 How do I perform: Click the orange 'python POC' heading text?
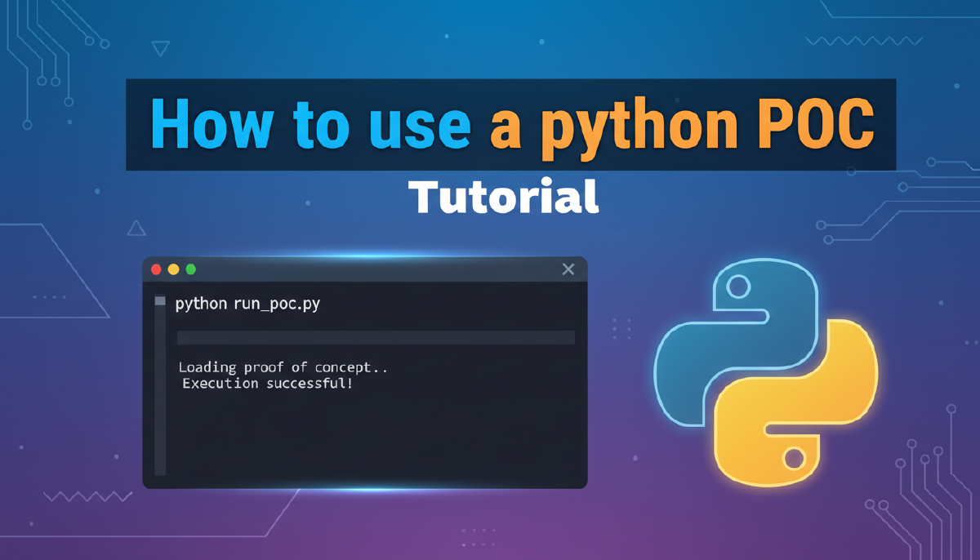[x=682, y=125]
